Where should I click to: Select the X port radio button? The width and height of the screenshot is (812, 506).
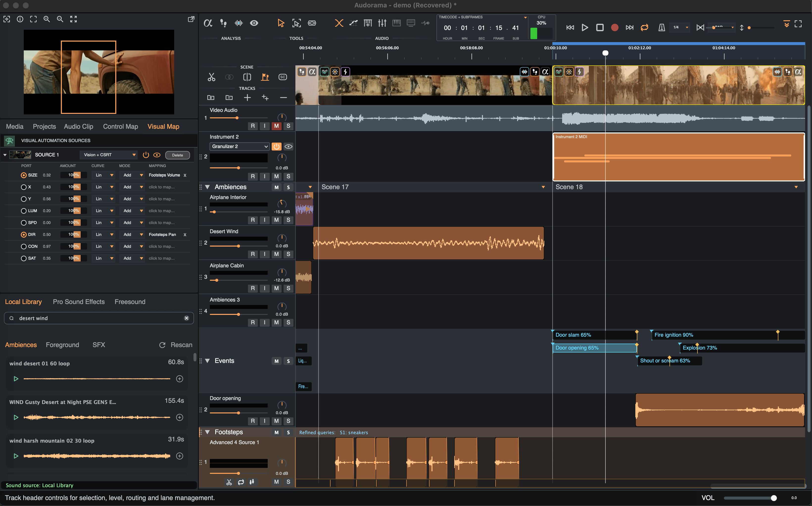coord(24,187)
